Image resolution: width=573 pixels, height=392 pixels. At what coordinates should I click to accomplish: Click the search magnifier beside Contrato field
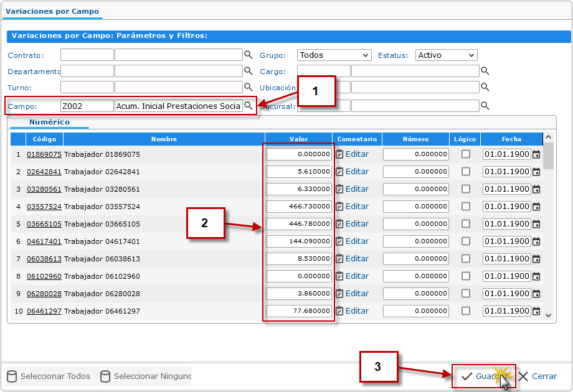pyautogui.click(x=248, y=55)
